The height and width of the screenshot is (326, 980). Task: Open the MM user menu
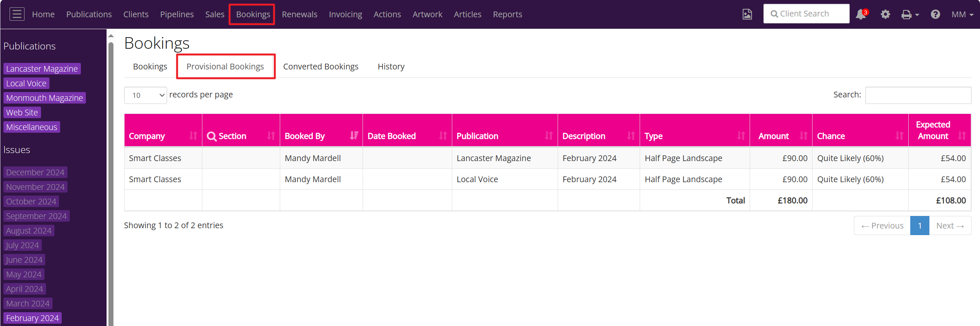(x=962, y=14)
